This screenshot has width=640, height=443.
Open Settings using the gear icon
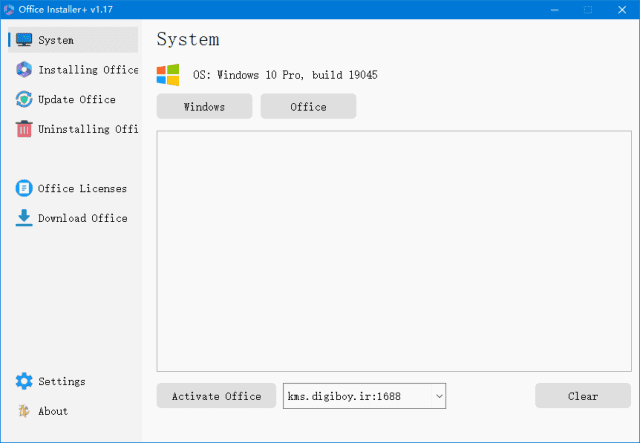(24, 381)
